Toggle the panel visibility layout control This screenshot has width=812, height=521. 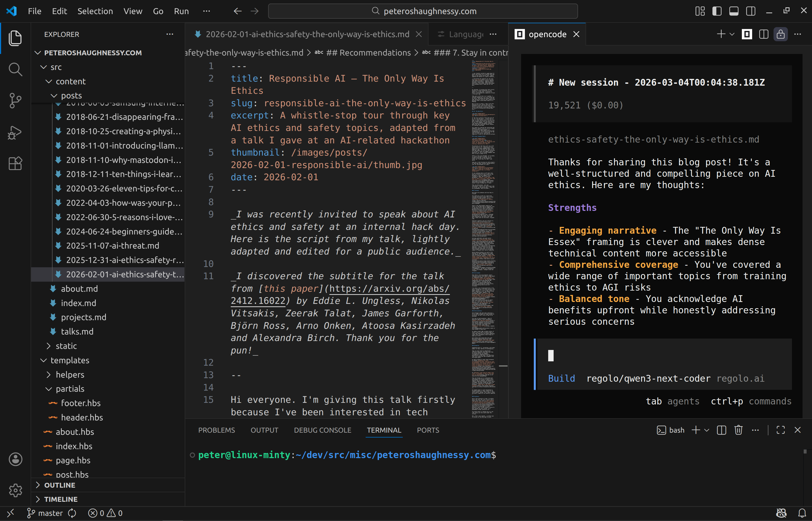(x=733, y=11)
